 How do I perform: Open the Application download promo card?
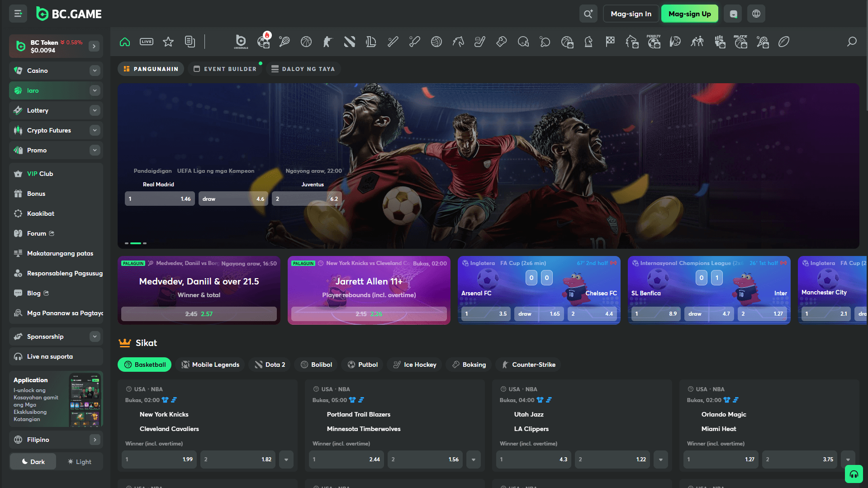click(56, 399)
